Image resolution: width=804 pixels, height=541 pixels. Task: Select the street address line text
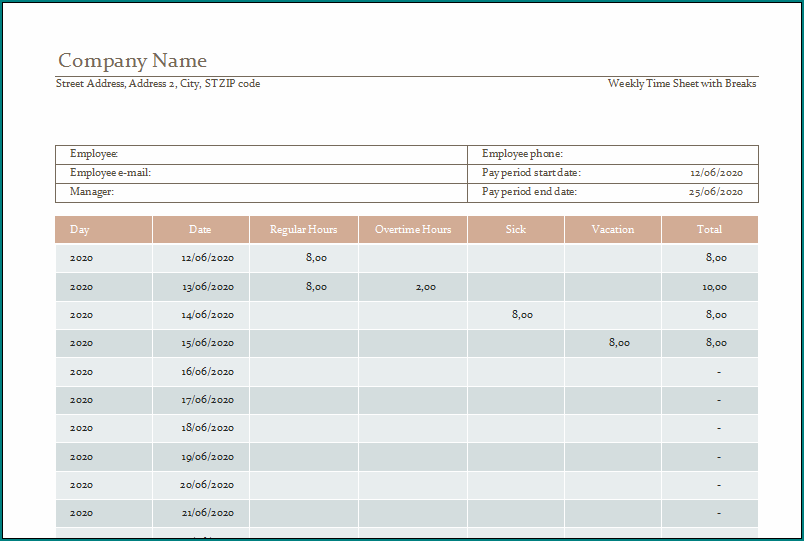pos(158,84)
